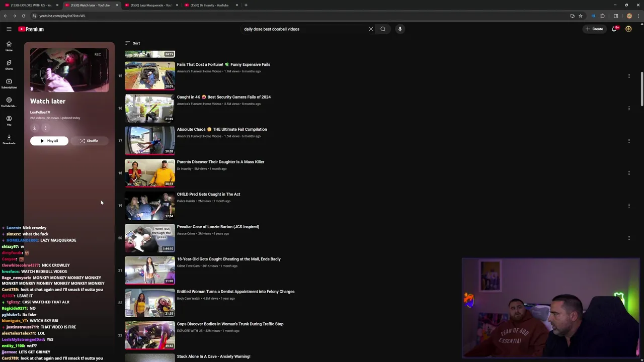Open Police Insider channel link

tap(186, 201)
